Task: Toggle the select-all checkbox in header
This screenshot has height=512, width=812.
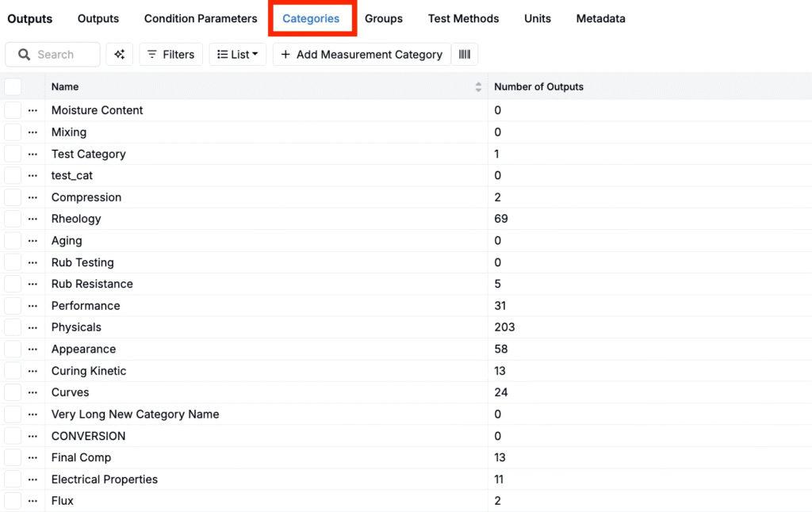Action: coord(13,87)
